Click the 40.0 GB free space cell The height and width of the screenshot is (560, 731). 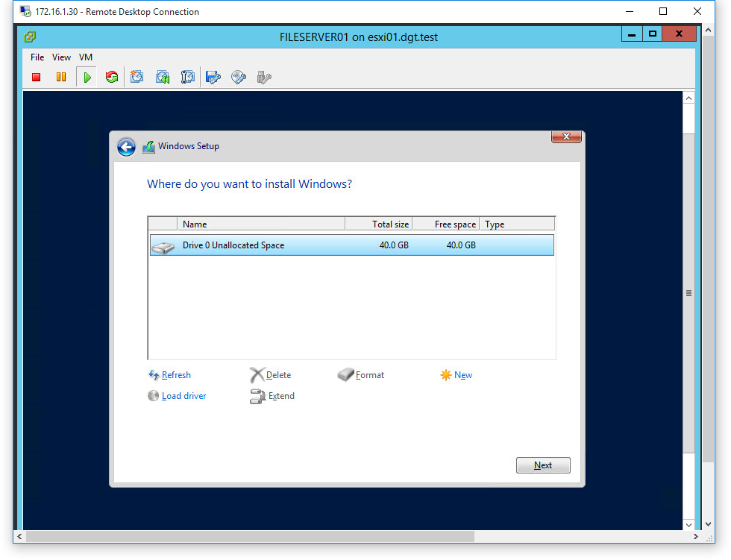[461, 245]
